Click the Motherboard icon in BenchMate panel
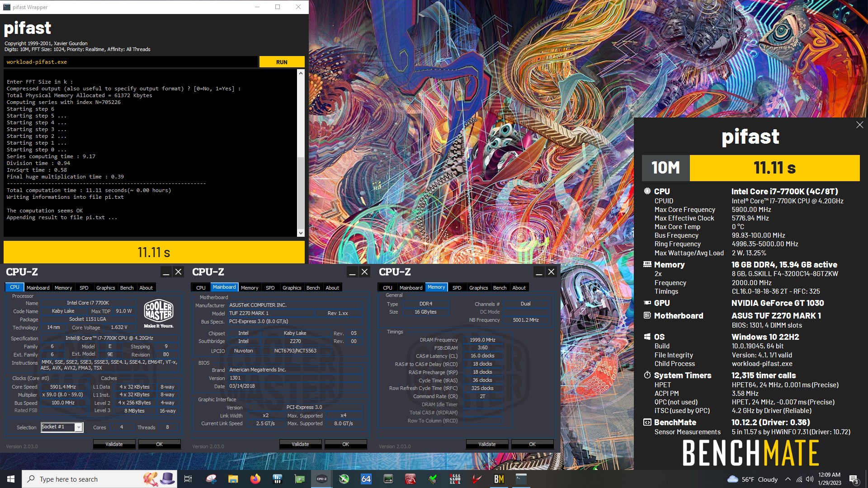This screenshot has height=488, width=868. 647,315
